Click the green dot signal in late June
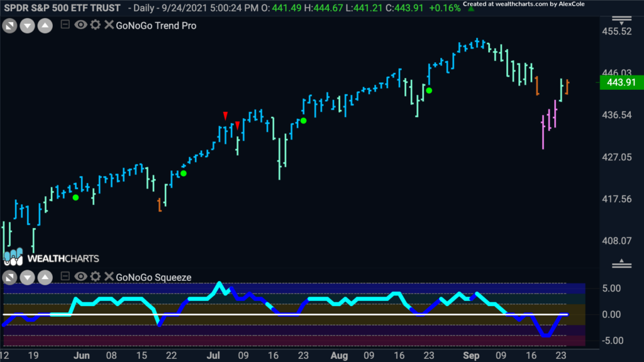644x362 pixels. pyautogui.click(x=184, y=173)
